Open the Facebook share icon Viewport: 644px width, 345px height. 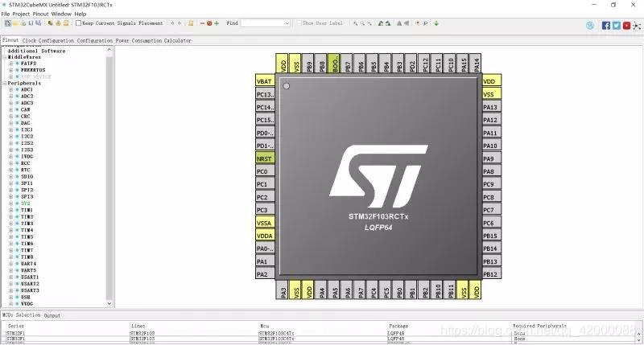(606, 26)
